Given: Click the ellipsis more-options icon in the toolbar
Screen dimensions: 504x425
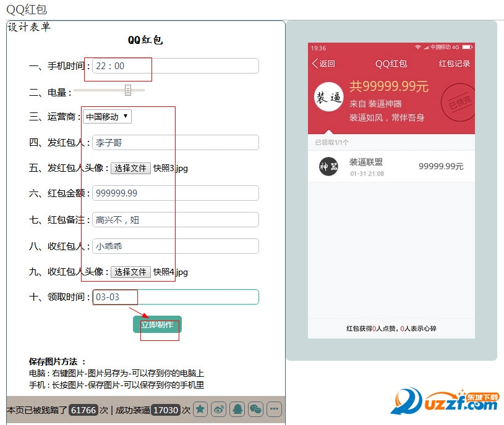Looking at the screenshot, I should [274, 410].
